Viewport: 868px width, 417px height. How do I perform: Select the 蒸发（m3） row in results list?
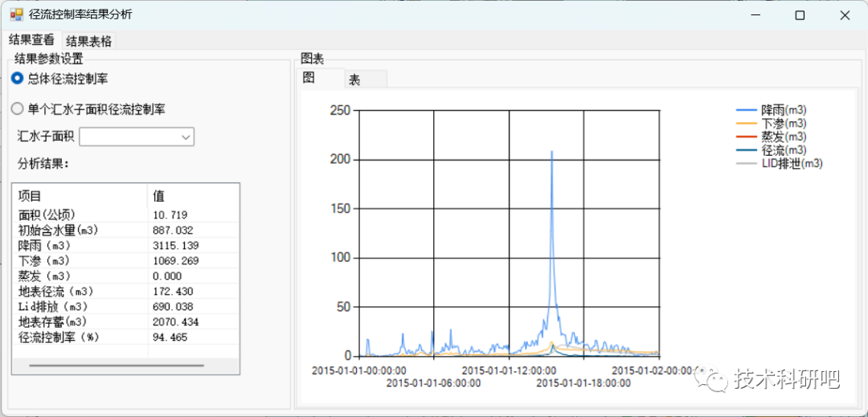(x=125, y=276)
